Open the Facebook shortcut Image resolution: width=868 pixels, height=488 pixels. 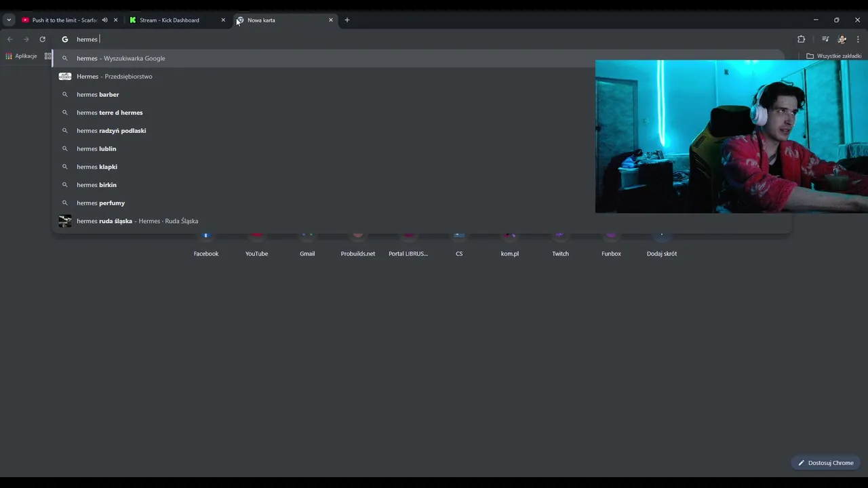(x=206, y=245)
